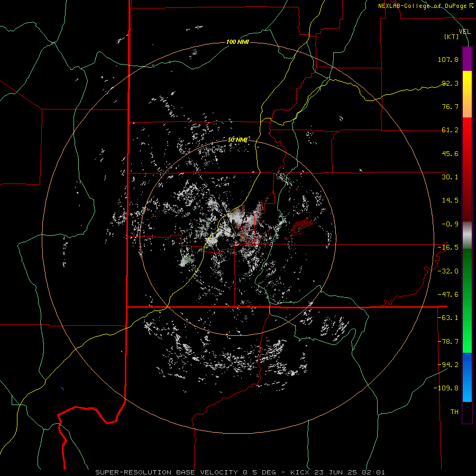Click the small blue pixel in lower left
Viewport: 476px width, 476px height.
coord(62,388)
